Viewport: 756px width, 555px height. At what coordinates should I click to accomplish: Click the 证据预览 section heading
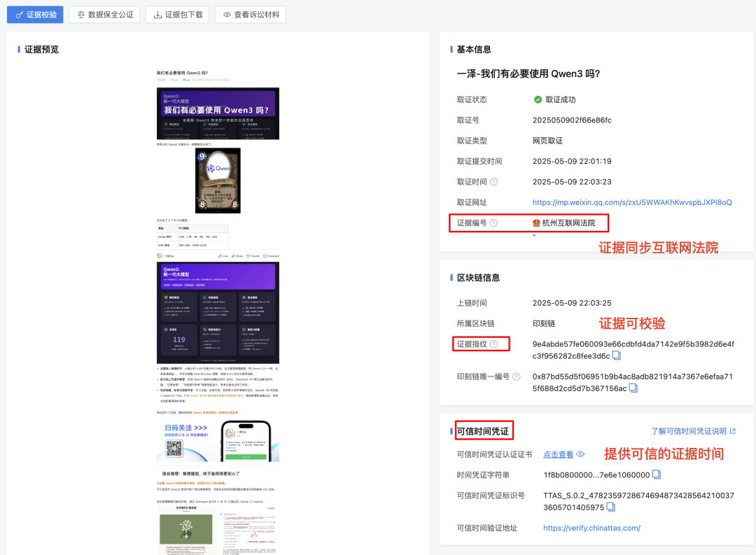(x=41, y=49)
